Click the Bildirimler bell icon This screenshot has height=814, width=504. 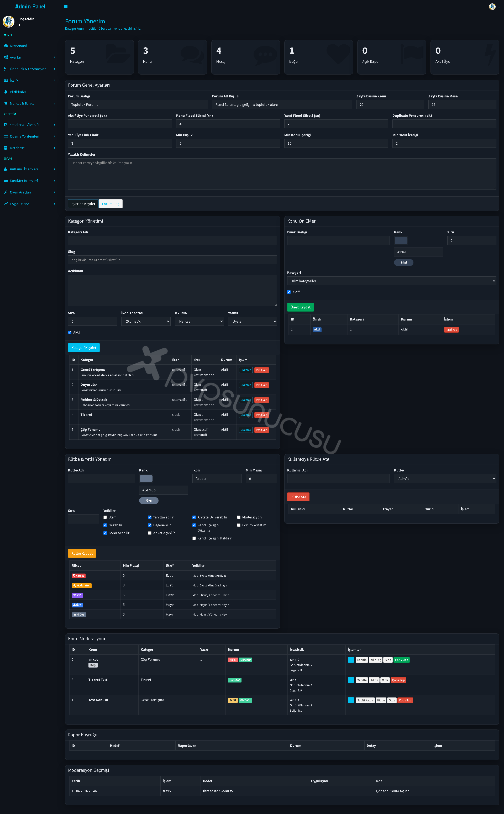click(x=6, y=92)
